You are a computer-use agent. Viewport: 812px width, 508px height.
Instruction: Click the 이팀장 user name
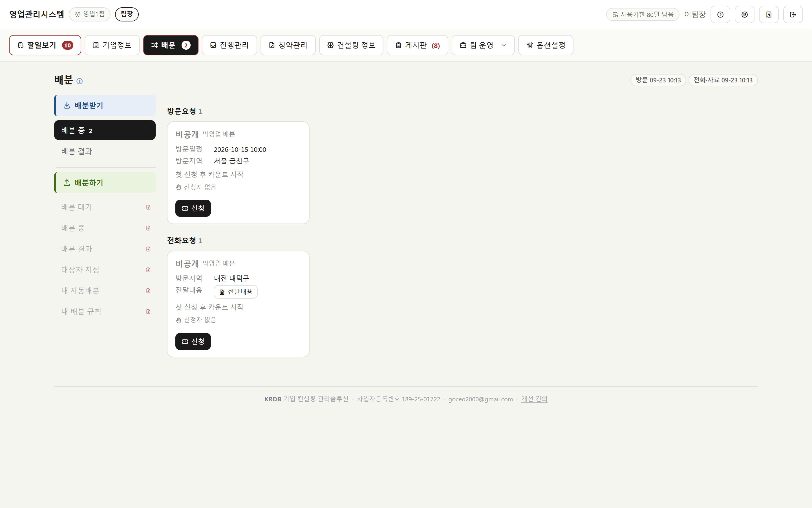tap(695, 14)
